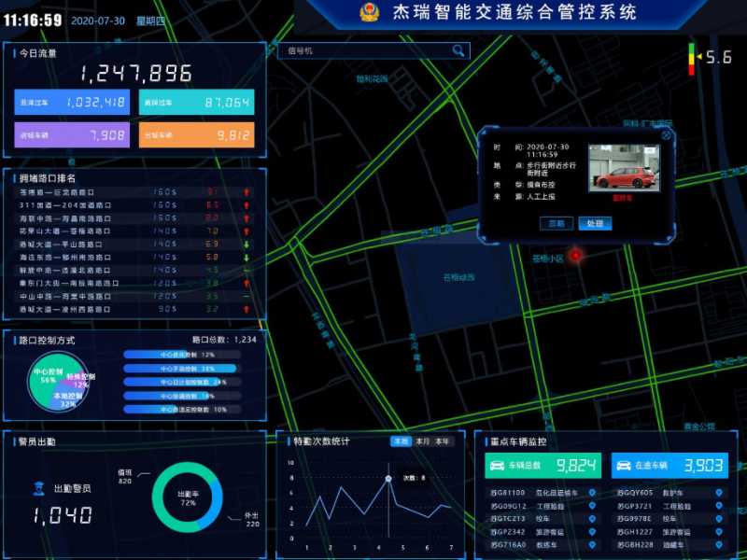The image size is (747, 560).
Task: Click the search magnifier icon
Action: click(x=458, y=50)
